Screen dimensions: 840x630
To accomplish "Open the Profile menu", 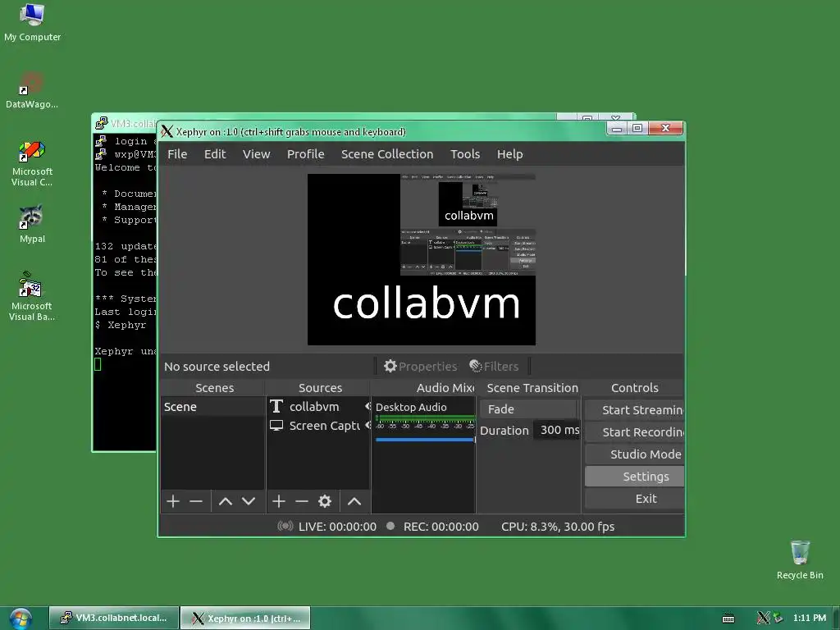I will 305,154.
